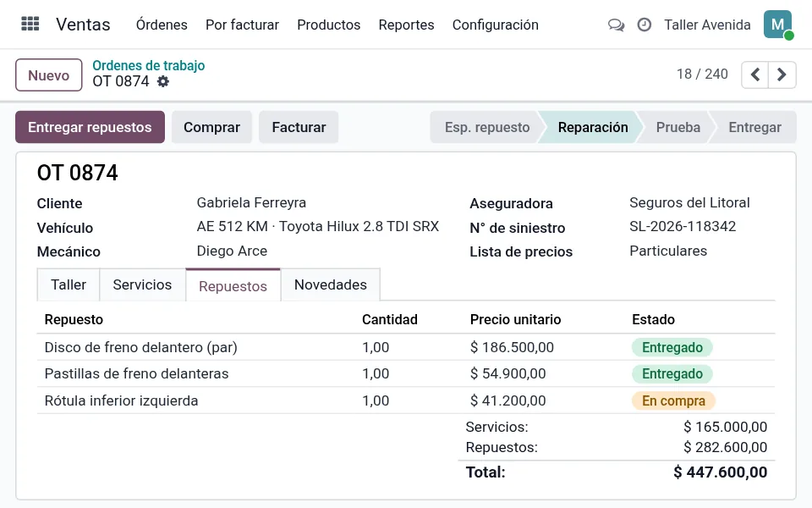The image size is (812, 508).
Task: Click quantity 1,00 for Disco de freno
Action: click(x=376, y=347)
